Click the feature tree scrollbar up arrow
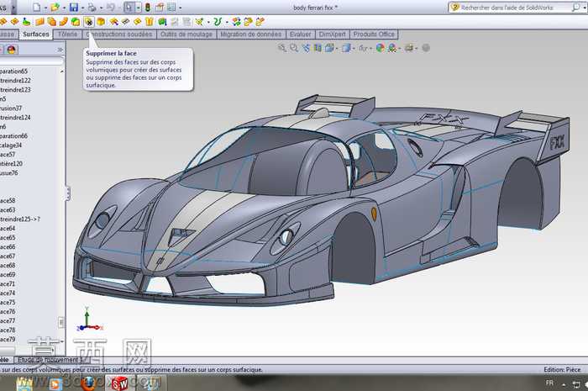 (x=62, y=71)
